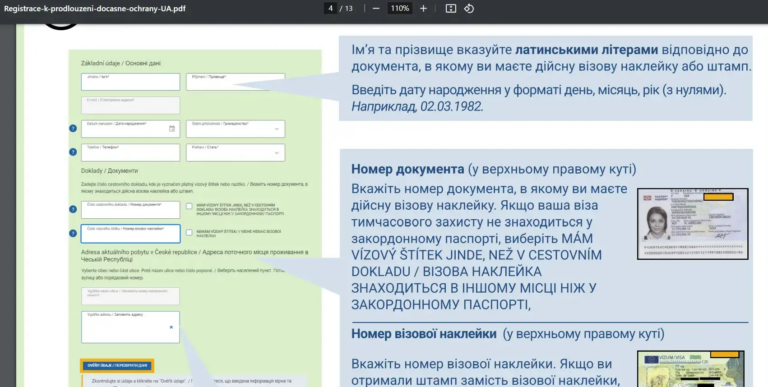Zoom out with the minus icon
The image size is (768, 387).
point(376,8)
